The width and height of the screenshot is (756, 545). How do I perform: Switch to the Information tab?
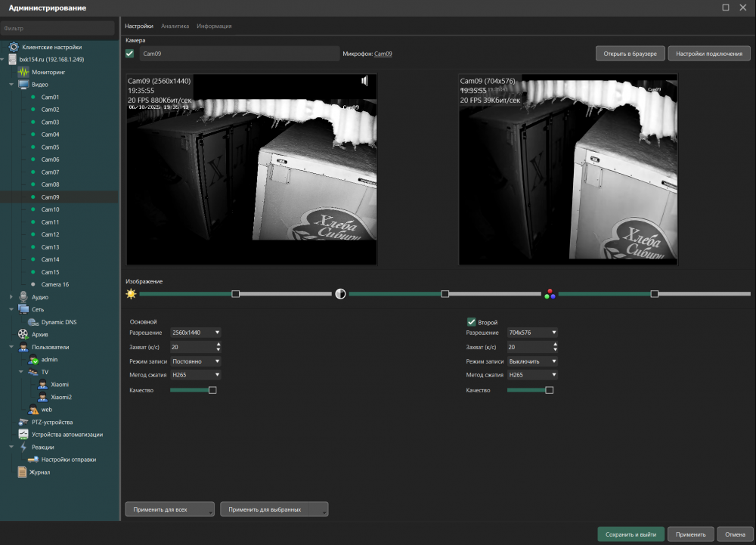coord(214,26)
